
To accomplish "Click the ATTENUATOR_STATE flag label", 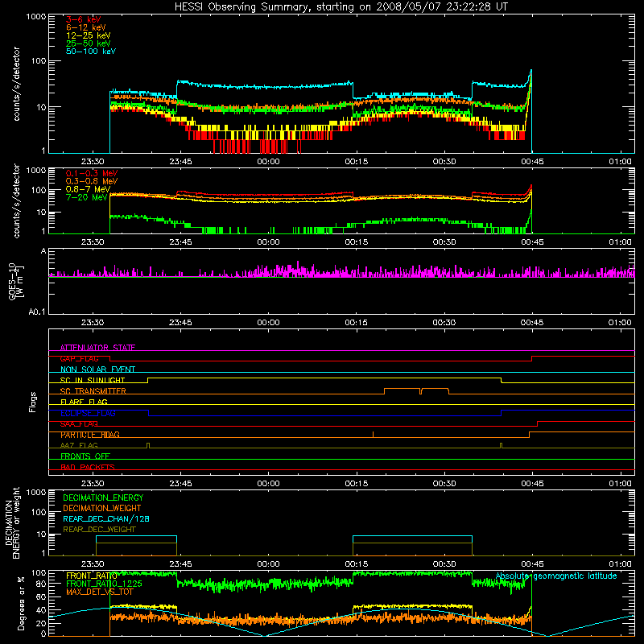I will [x=97, y=348].
